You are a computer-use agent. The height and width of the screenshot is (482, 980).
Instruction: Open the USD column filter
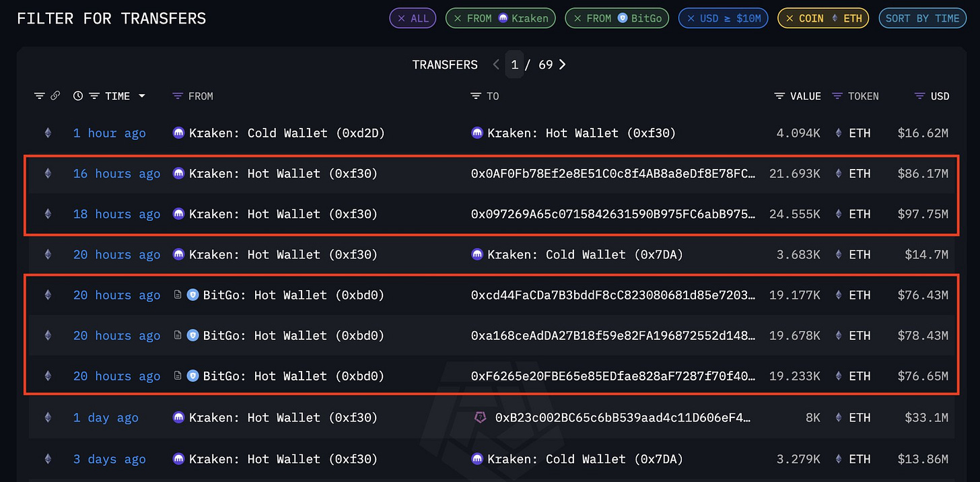click(920, 96)
